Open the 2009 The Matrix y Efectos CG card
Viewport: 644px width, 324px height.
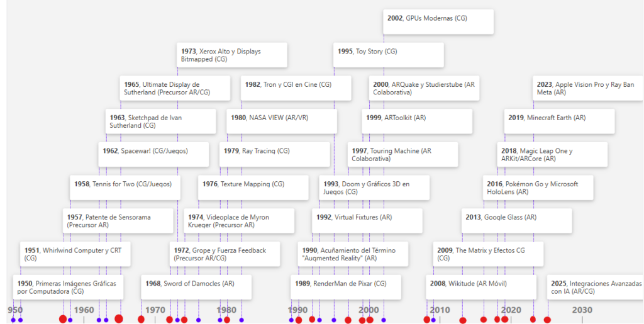click(x=488, y=254)
